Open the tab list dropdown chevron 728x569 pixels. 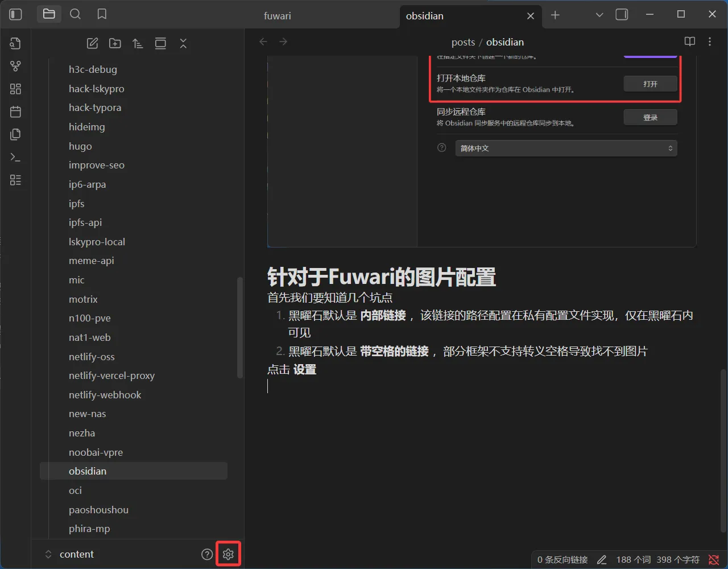click(599, 15)
